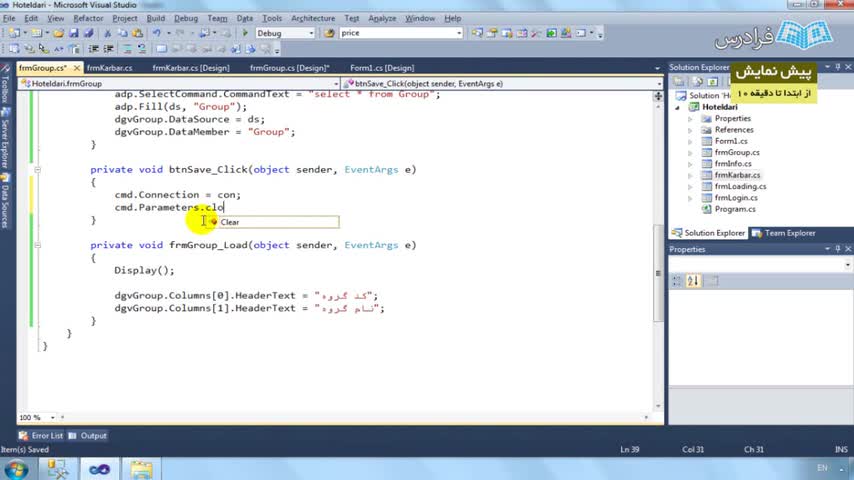The height and width of the screenshot is (480, 854).
Task: Open the Server Explorer side panel
Action: tap(5, 139)
